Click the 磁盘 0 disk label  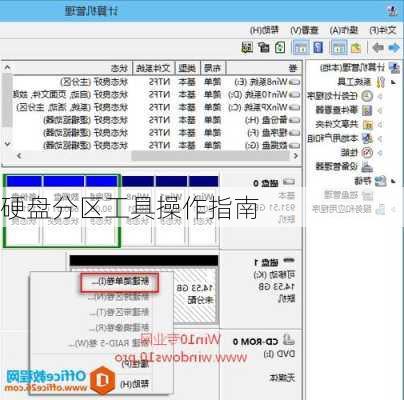(x=265, y=183)
